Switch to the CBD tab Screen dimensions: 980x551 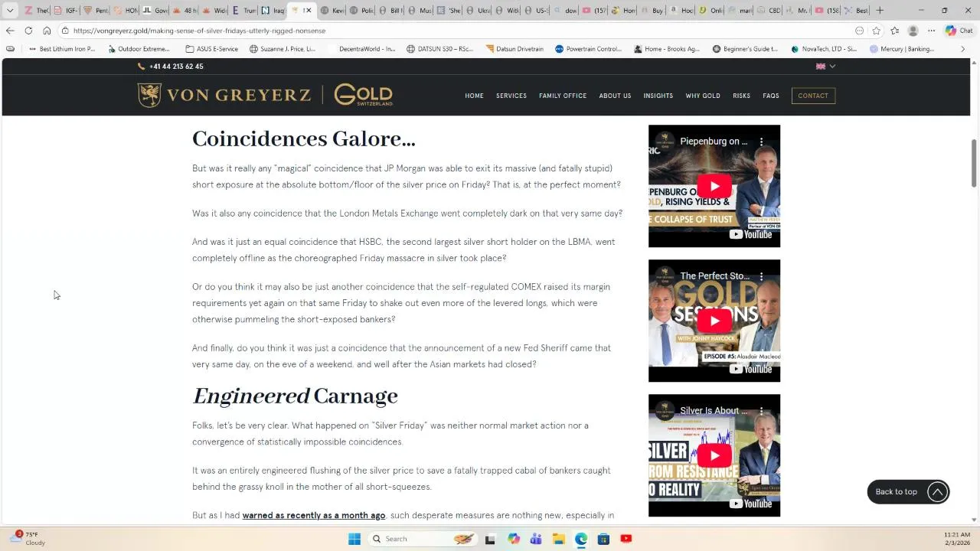click(769, 11)
